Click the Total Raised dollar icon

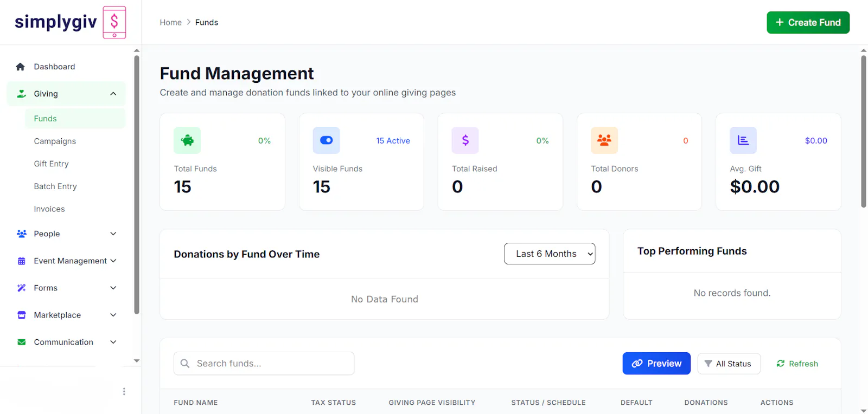coord(465,140)
